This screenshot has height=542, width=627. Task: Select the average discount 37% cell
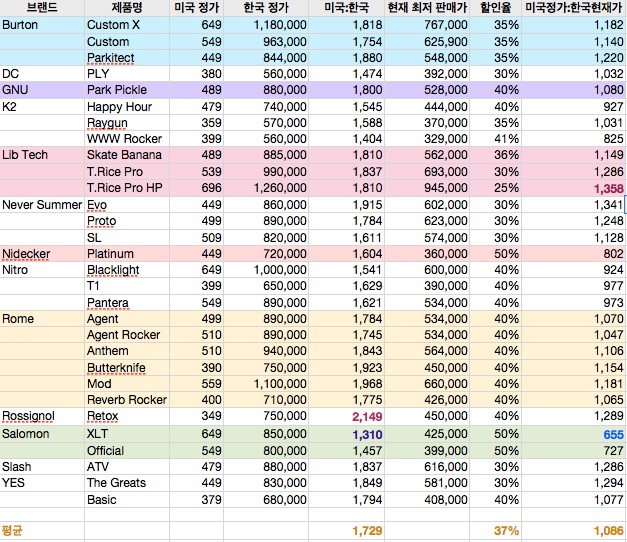click(495, 531)
